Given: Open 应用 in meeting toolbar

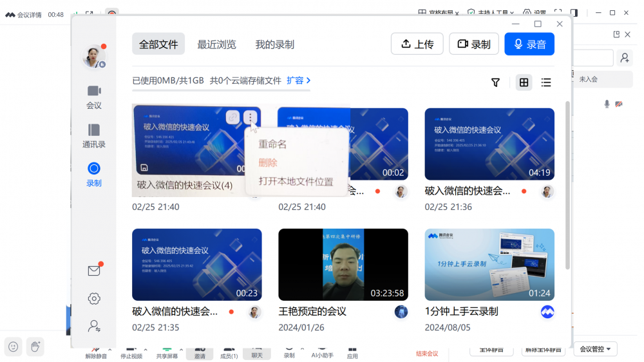Looking at the screenshot, I should [352, 354].
